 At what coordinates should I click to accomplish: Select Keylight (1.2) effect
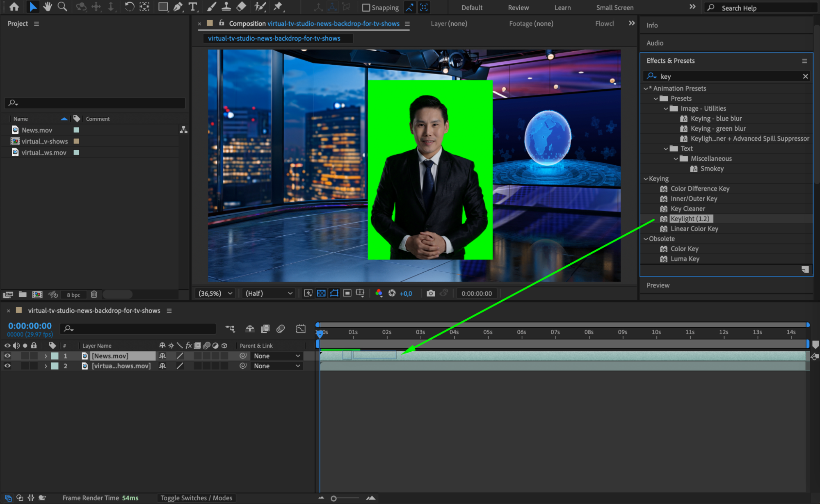(x=690, y=219)
